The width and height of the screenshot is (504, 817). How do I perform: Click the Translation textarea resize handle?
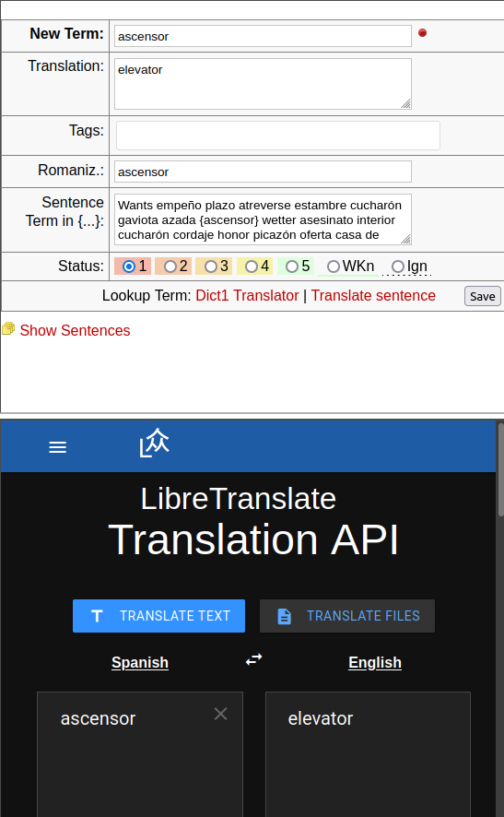(x=406, y=104)
